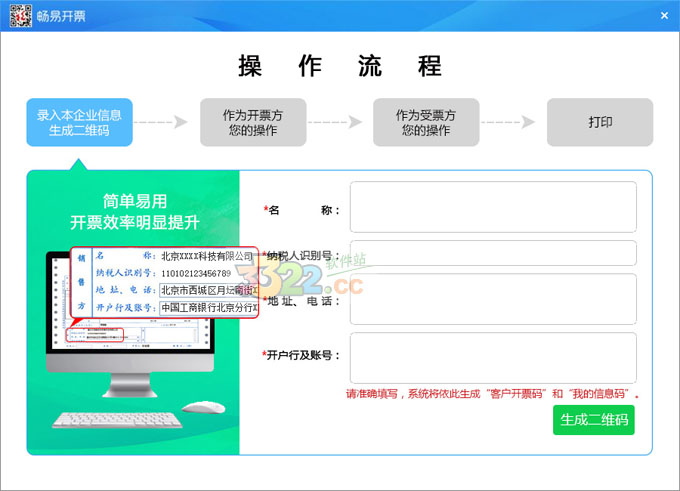Screen dimensions: 680x491
Task: Click the 操作流程 heading
Action: [x=340, y=67]
